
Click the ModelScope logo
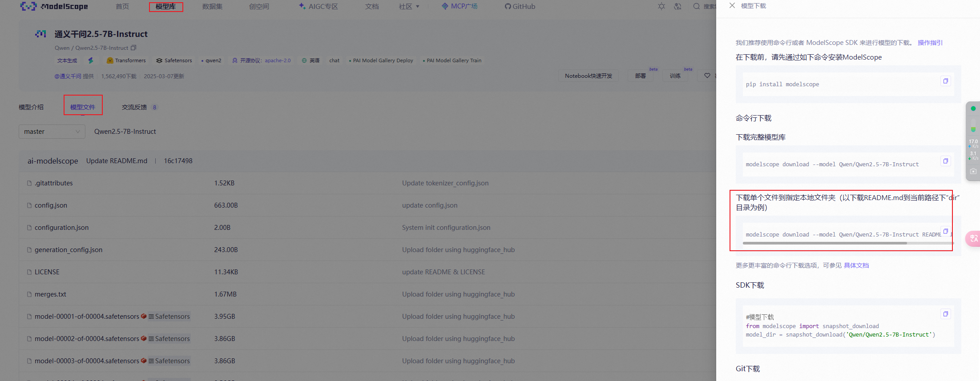(x=54, y=6)
